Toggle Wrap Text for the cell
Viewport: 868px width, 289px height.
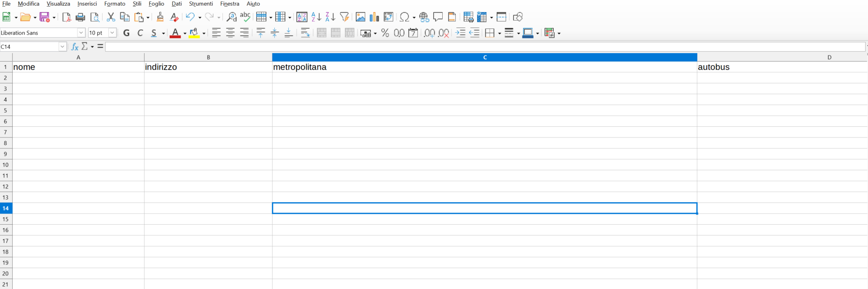click(306, 33)
